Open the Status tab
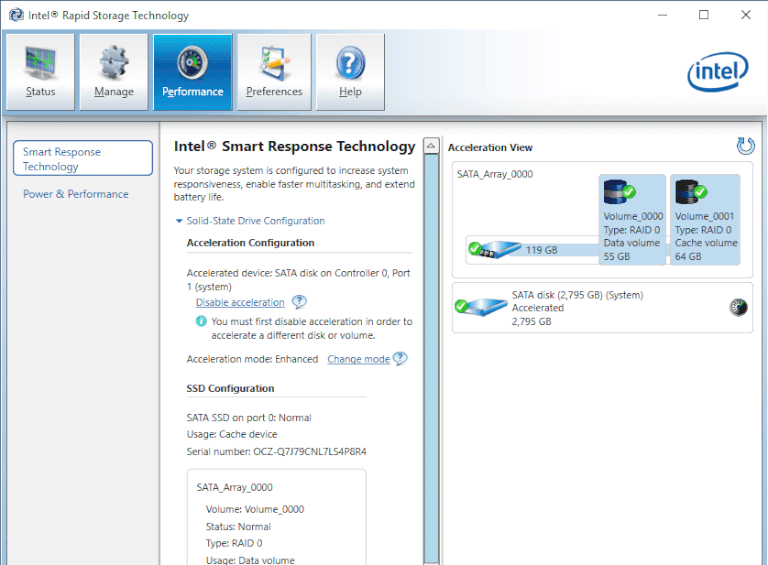The image size is (768, 565). [40, 72]
